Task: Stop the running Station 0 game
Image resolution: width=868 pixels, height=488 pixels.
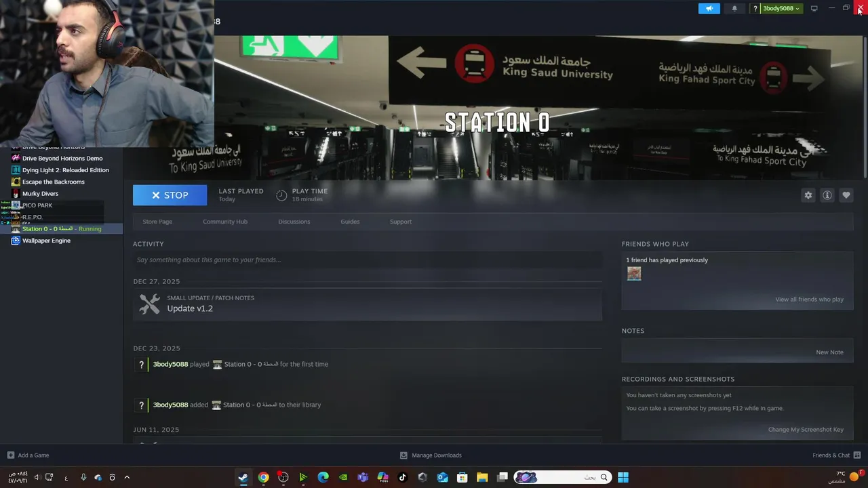Action: 170,195
